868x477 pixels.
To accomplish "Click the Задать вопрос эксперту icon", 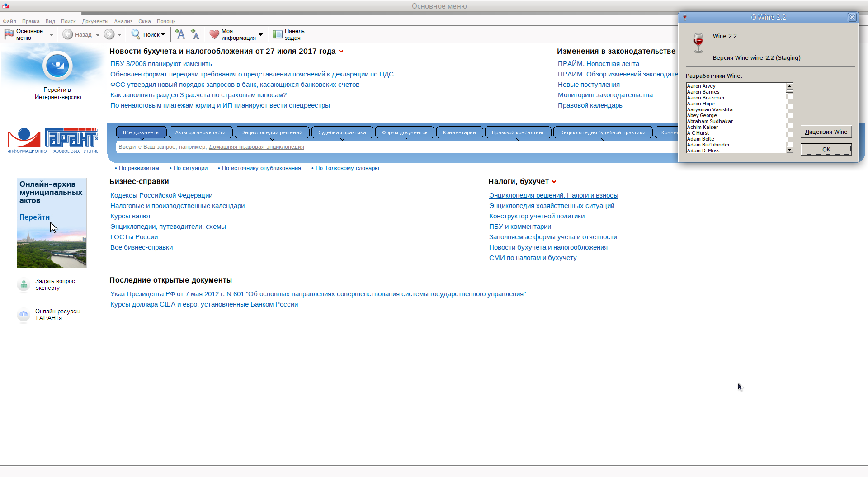I will (24, 285).
